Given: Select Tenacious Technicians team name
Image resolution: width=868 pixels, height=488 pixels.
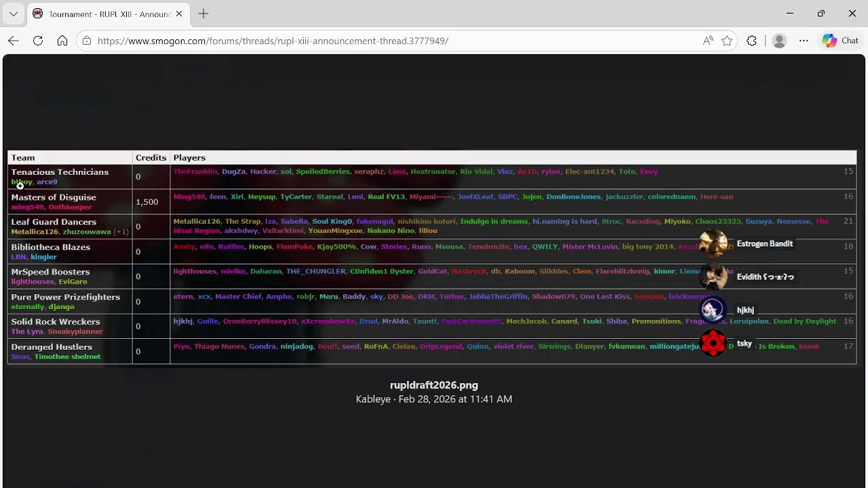Looking at the screenshot, I should (60, 172).
